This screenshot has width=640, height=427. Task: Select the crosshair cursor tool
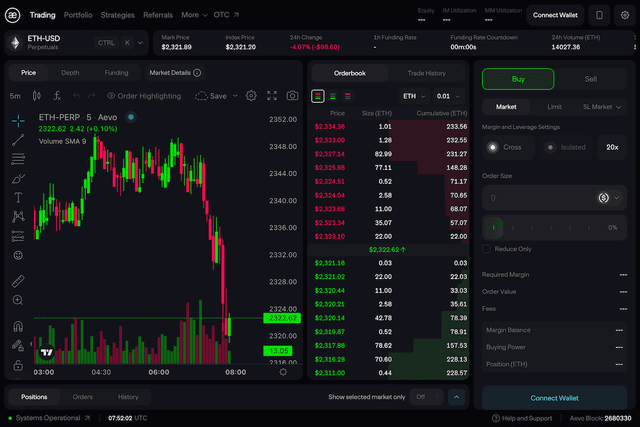(18, 121)
